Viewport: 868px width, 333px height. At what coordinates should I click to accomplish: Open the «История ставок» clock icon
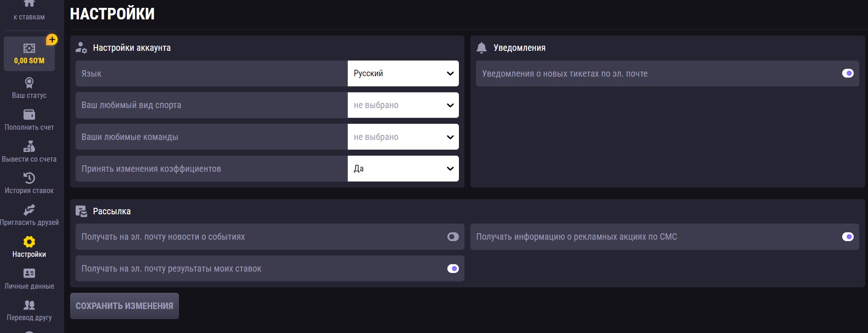pyautogui.click(x=29, y=178)
